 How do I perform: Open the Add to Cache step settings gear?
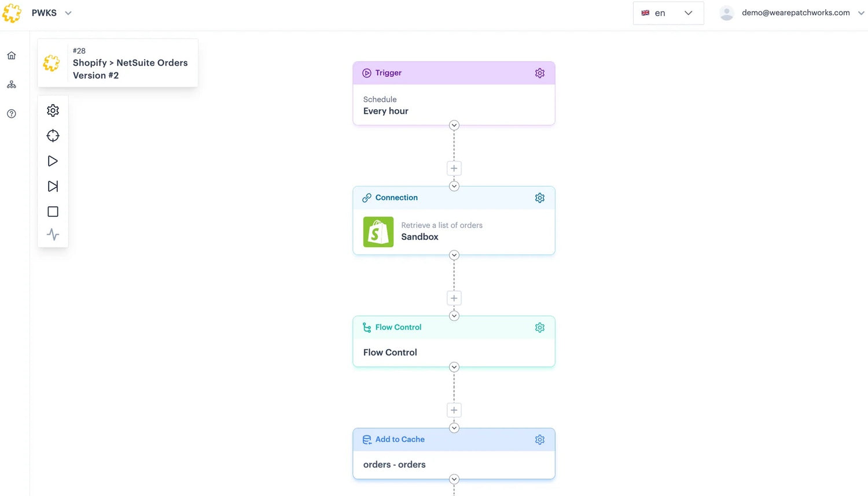pyautogui.click(x=540, y=439)
